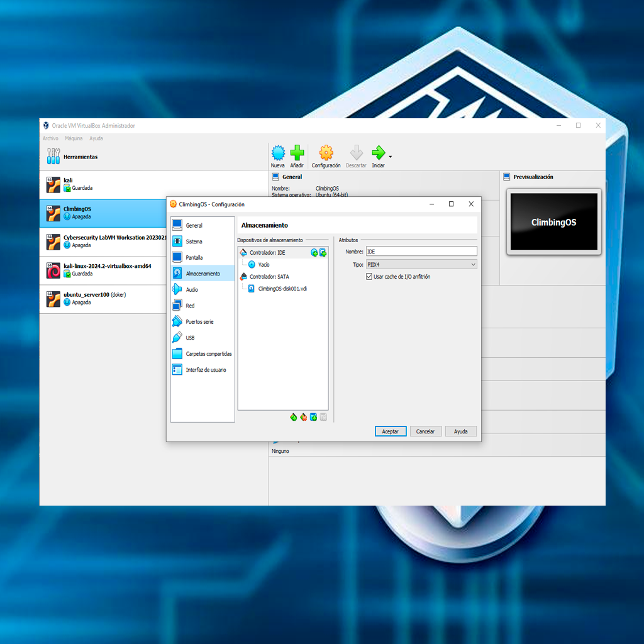Click the Nombre input field containing IDE

[x=421, y=252]
